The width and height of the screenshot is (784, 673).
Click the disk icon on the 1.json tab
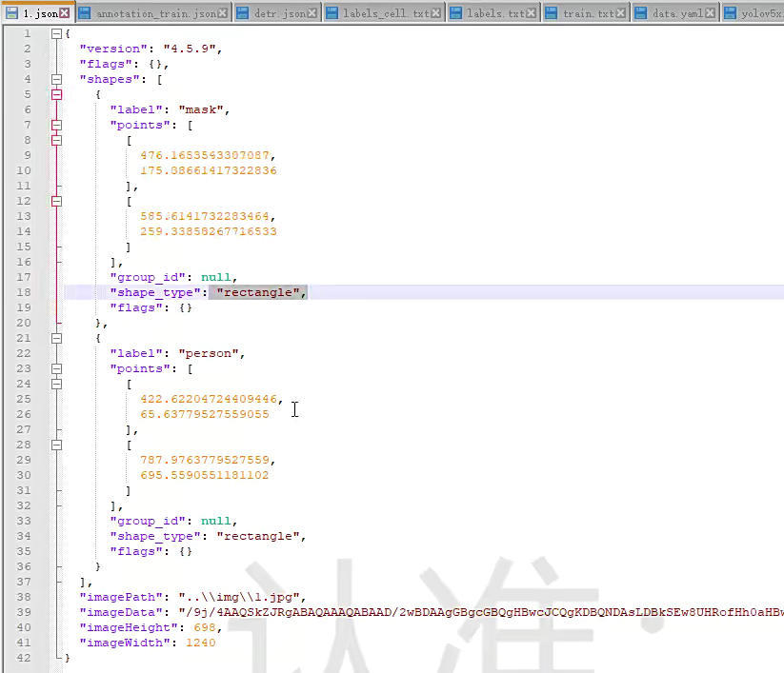click(12, 13)
